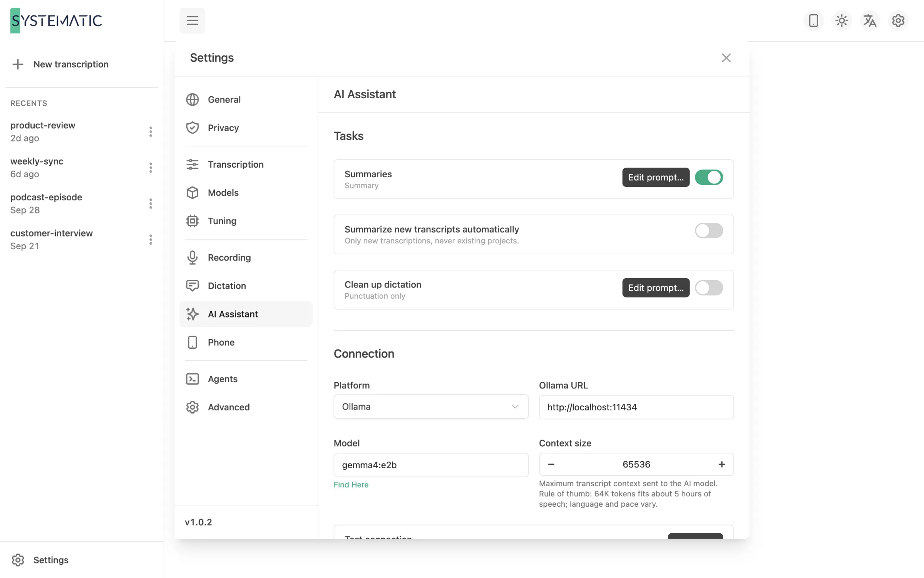Open language selector translate icon
The width and height of the screenshot is (924, 578).
coord(870,20)
